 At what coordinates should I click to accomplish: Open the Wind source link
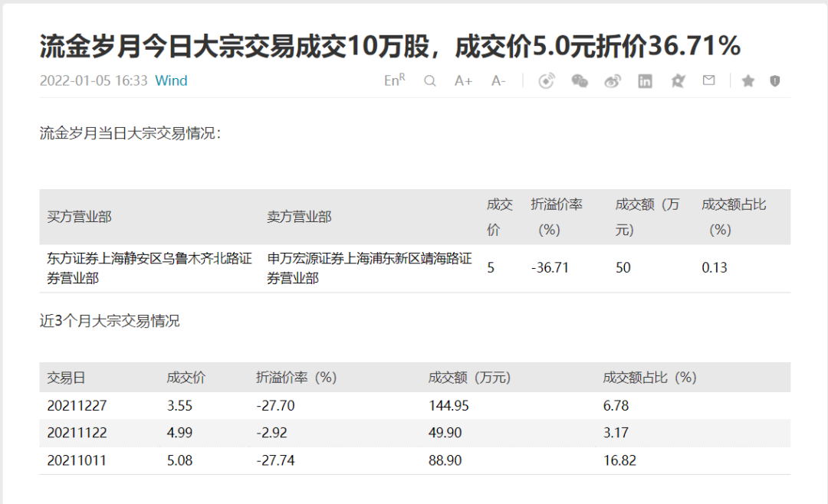coord(171,80)
